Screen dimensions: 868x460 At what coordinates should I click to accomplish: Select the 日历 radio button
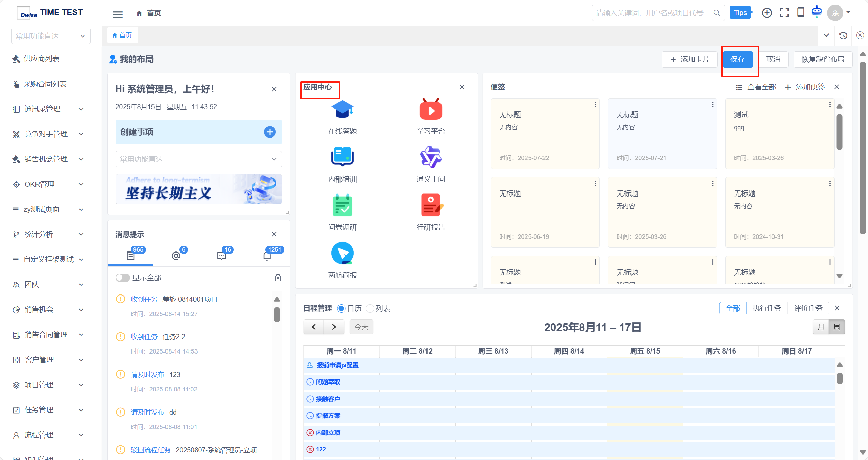[x=341, y=308]
